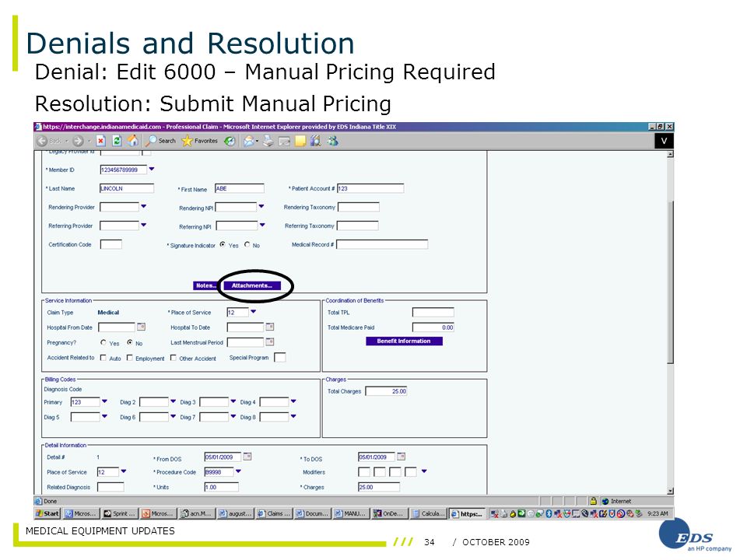Refresh the page using the Refresh icon
The height and width of the screenshot is (560, 747).
(117, 141)
